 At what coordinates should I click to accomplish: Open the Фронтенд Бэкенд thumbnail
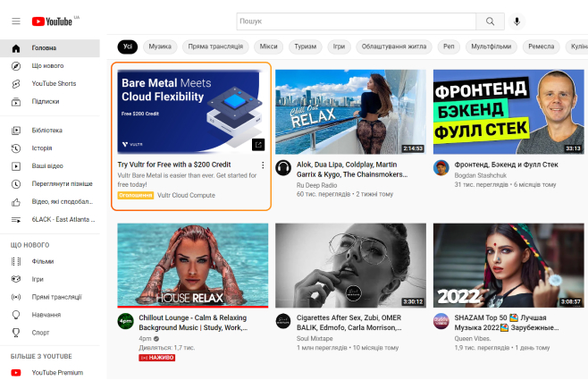click(508, 112)
